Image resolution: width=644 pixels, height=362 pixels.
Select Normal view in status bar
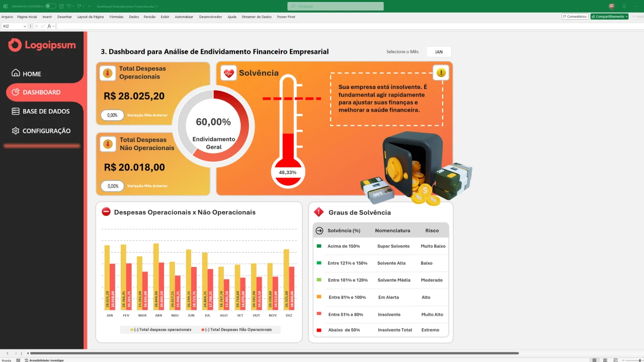pos(594,360)
